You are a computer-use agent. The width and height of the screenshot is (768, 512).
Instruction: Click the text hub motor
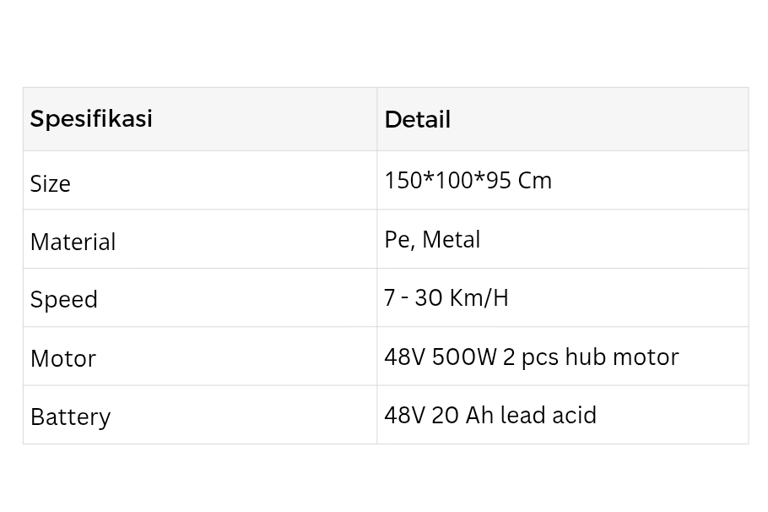[x=622, y=356]
